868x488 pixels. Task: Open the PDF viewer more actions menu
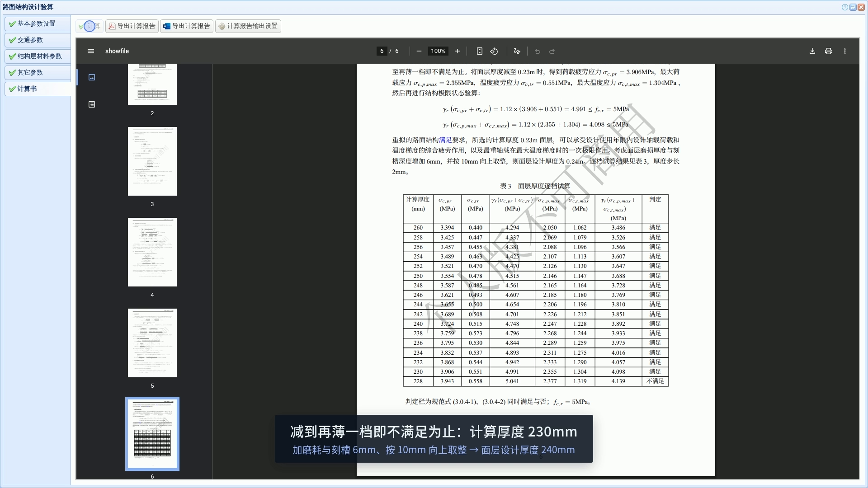click(x=845, y=51)
